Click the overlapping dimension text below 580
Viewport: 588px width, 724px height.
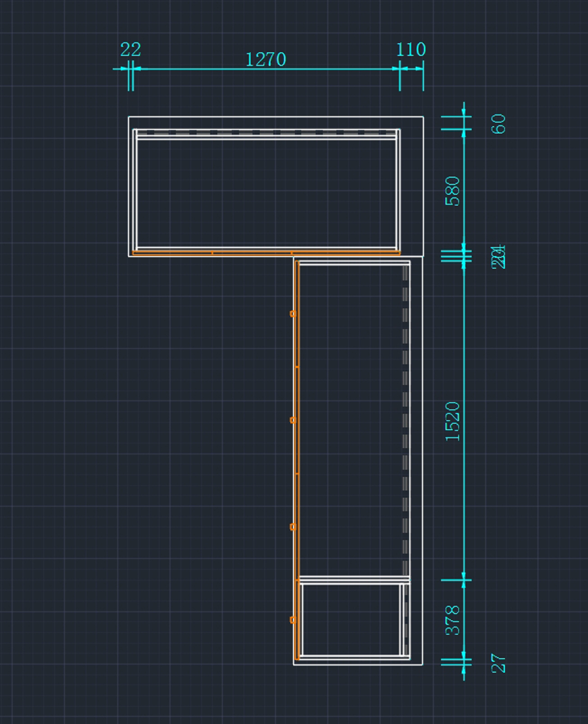pyautogui.click(x=498, y=257)
